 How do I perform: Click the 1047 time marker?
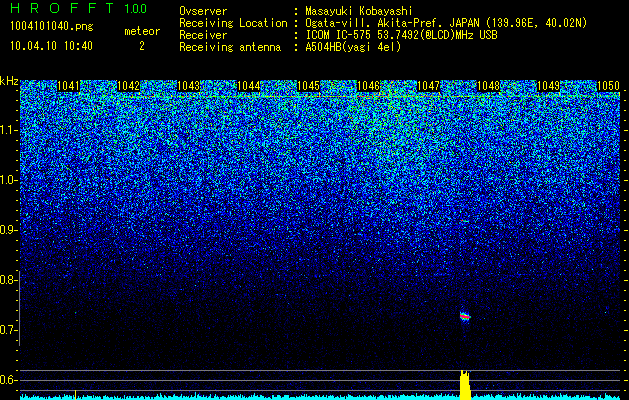428,86
